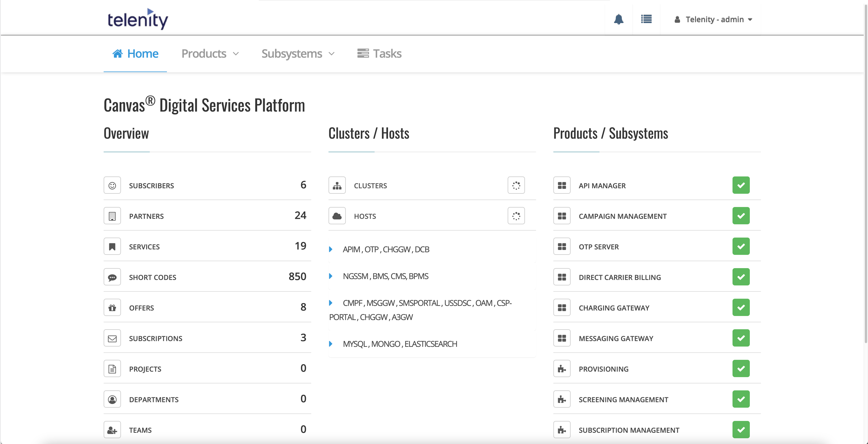868x444 pixels.
Task: Click the Subscriptions envelope icon
Action: [112, 338]
